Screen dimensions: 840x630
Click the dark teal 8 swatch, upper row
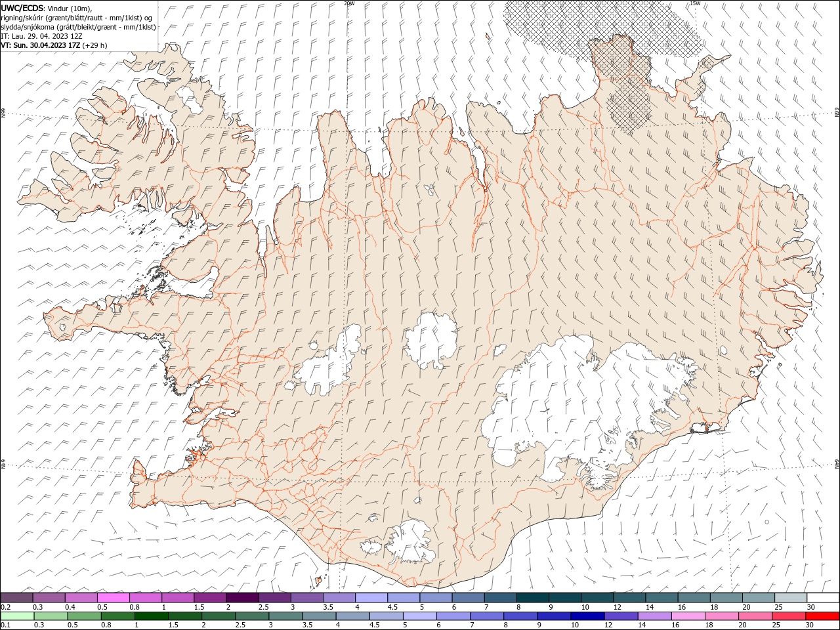[532, 598]
